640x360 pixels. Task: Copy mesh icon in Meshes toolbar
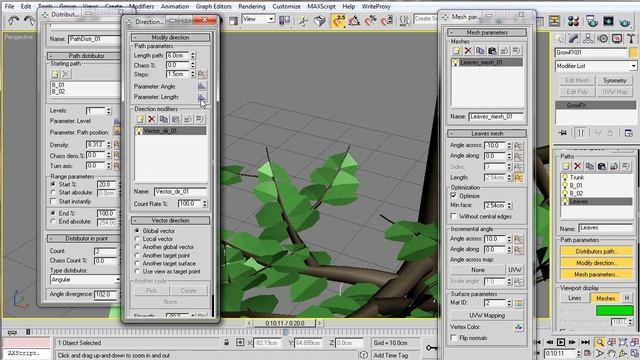pyautogui.click(x=480, y=51)
